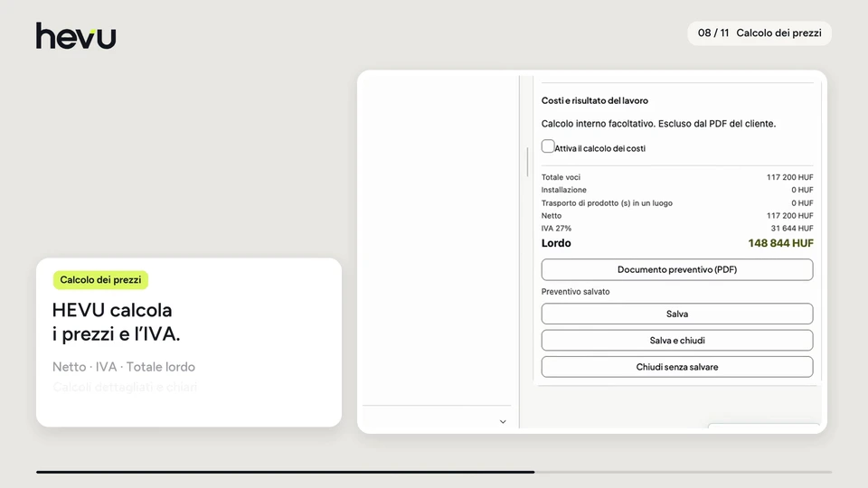868x488 pixels.
Task: Click the Salva button
Action: pos(677,314)
